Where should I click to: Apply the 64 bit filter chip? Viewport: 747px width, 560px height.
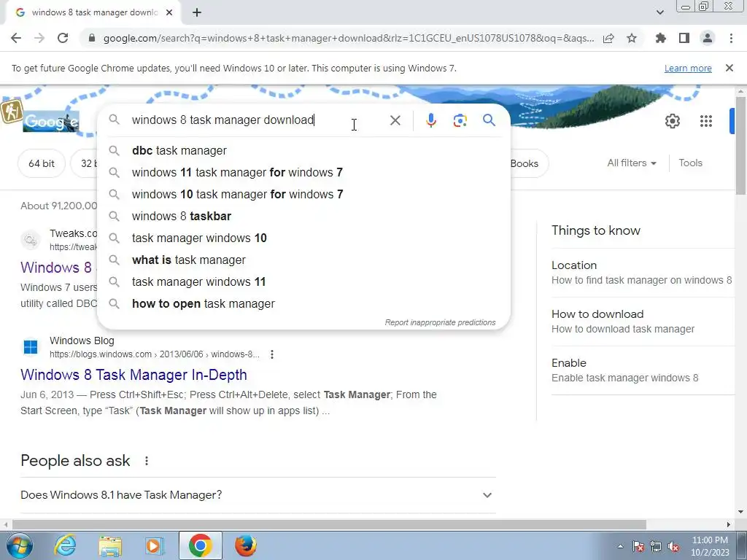tap(42, 163)
